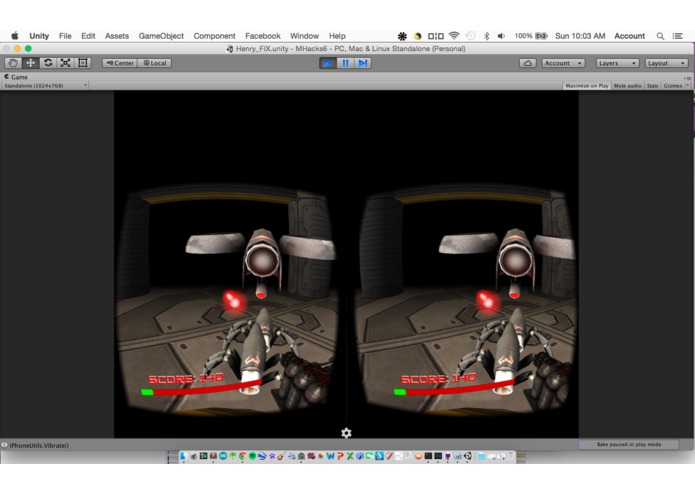Click the Time Machine menu bar icon
The height and width of the screenshot is (494, 695).
pyautogui.click(x=471, y=36)
